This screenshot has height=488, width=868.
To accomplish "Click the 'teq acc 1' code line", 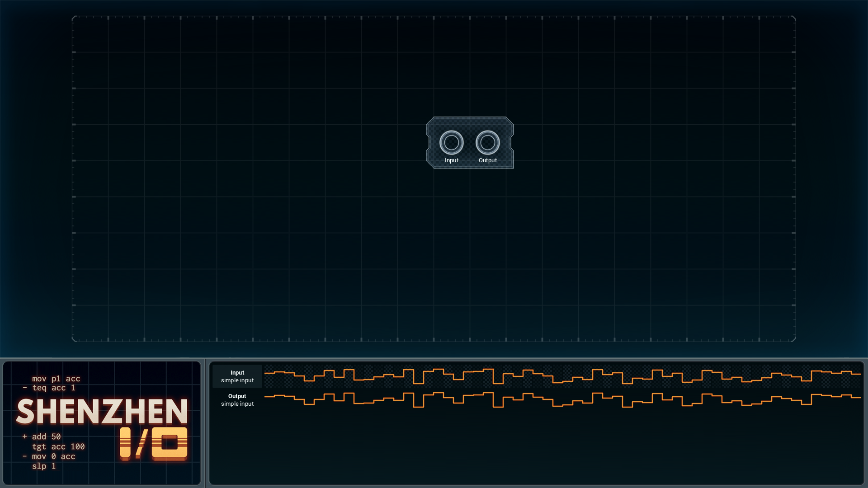I will click(49, 388).
